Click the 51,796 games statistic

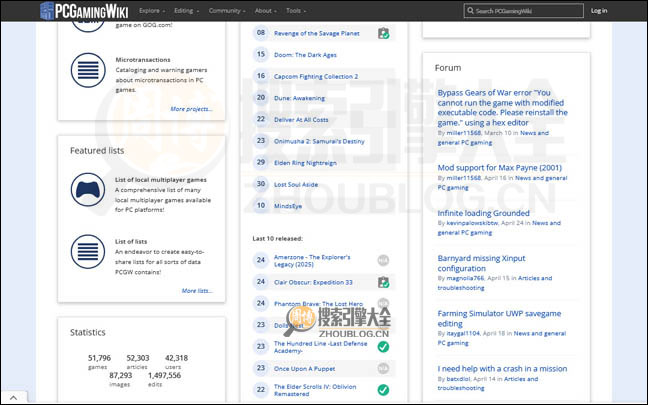99,361
